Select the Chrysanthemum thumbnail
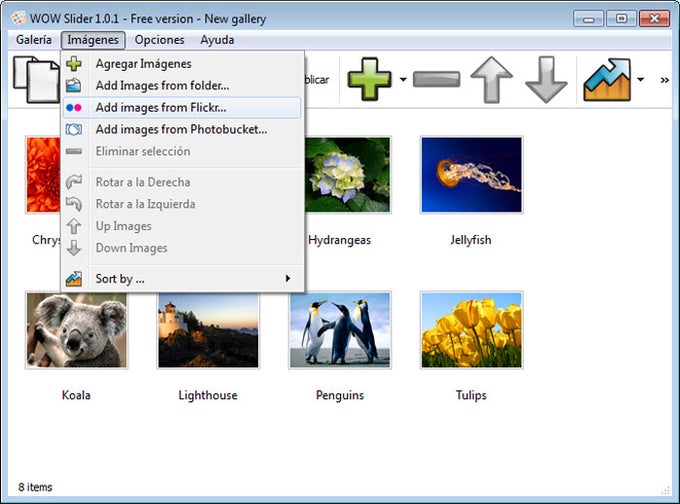The image size is (680, 504). coord(43,175)
